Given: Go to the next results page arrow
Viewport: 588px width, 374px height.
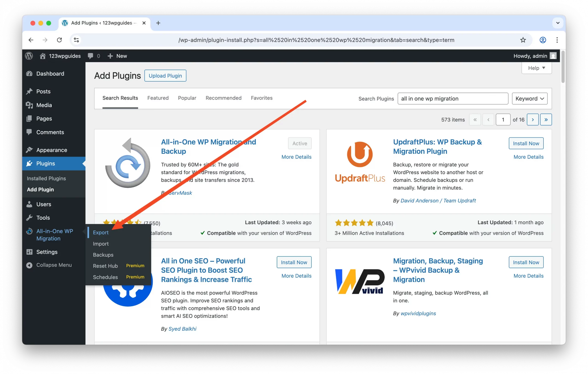Looking at the screenshot, I should [x=533, y=119].
